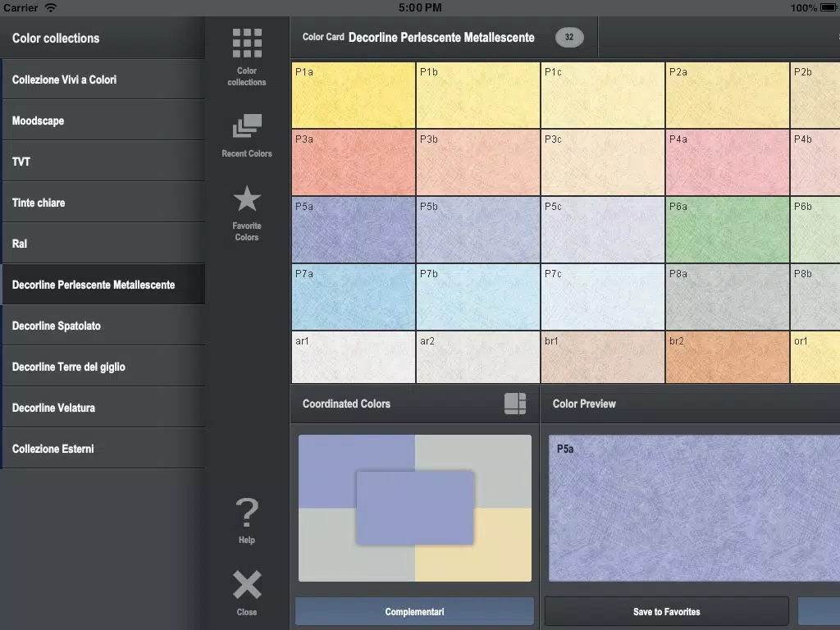
Task: Pick the or1 swatch
Action: click(815, 358)
